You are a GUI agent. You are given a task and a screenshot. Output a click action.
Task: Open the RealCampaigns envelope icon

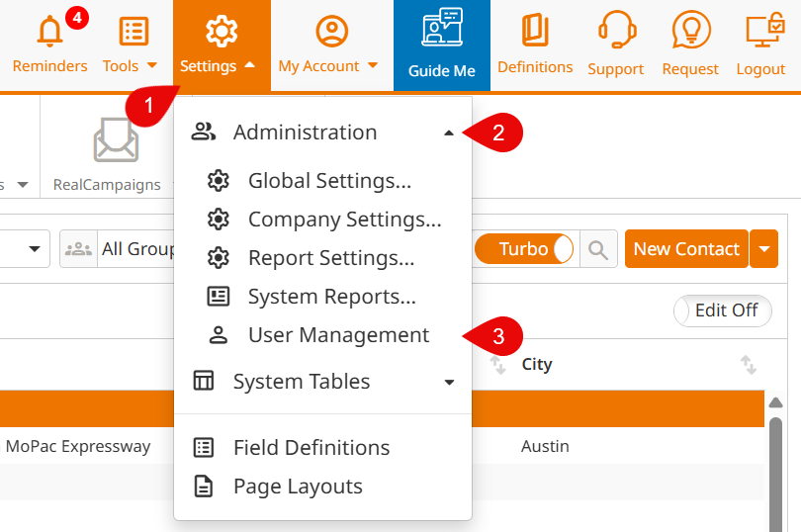[116, 139]
